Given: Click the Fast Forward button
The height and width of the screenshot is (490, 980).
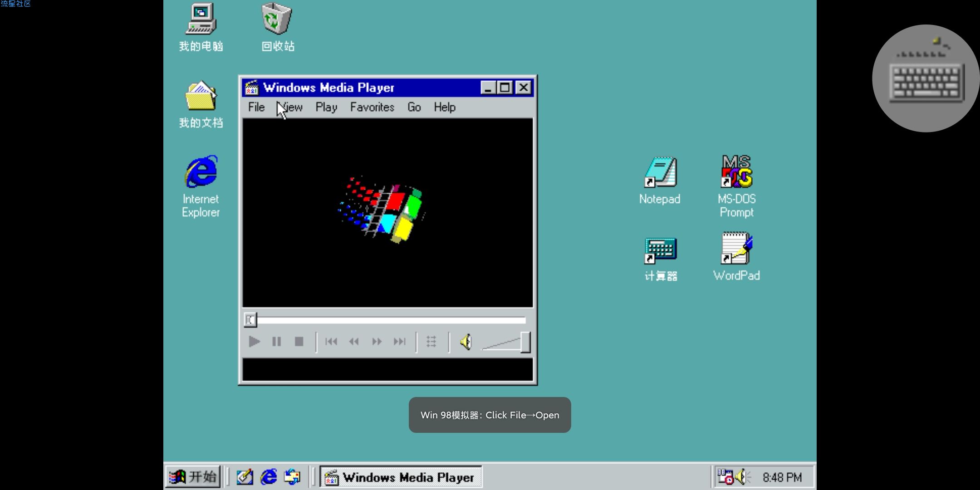Looking at the screenshot, I should click(377, 342).
